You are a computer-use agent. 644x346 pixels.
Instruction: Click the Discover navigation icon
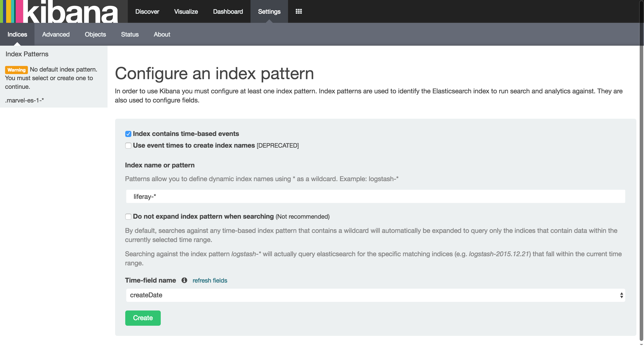pyautogui.click(x=147, y=11)
